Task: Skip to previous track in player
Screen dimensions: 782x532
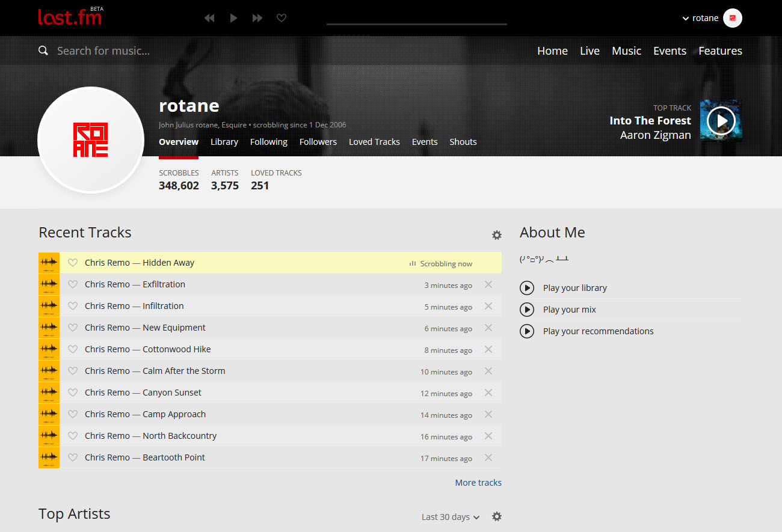Action: tap(209, 18)
